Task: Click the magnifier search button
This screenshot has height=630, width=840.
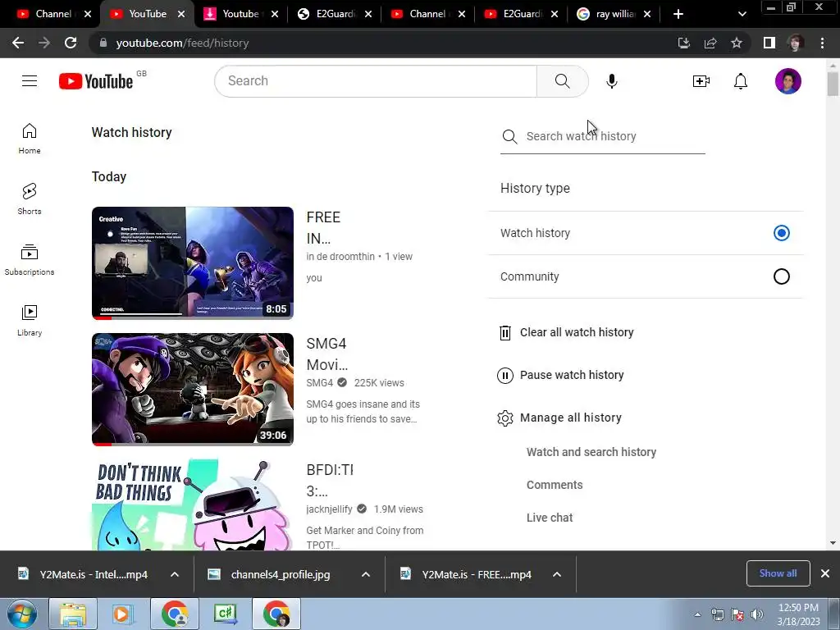Action: [x=562, y=81]
